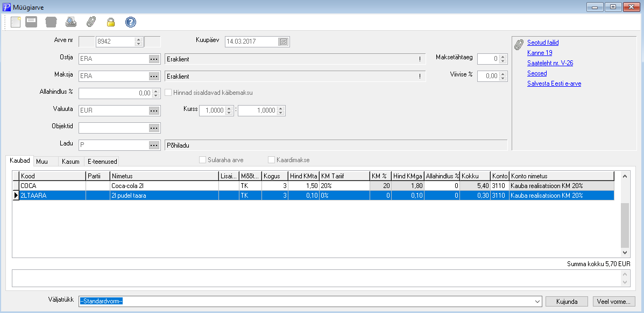Image resolution: width=644 pixels, height=313 pixels.
Task: Click the yellow padlock icon
Action: 110,22
